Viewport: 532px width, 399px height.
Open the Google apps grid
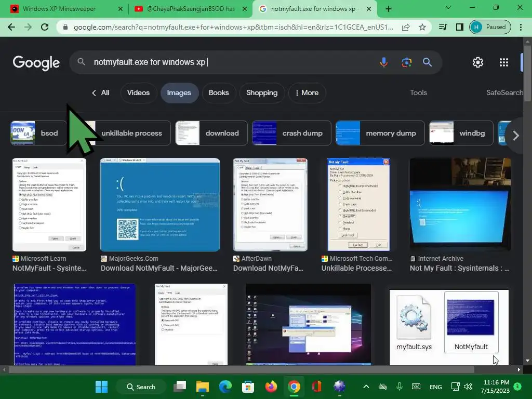click(x=504, y=62)
